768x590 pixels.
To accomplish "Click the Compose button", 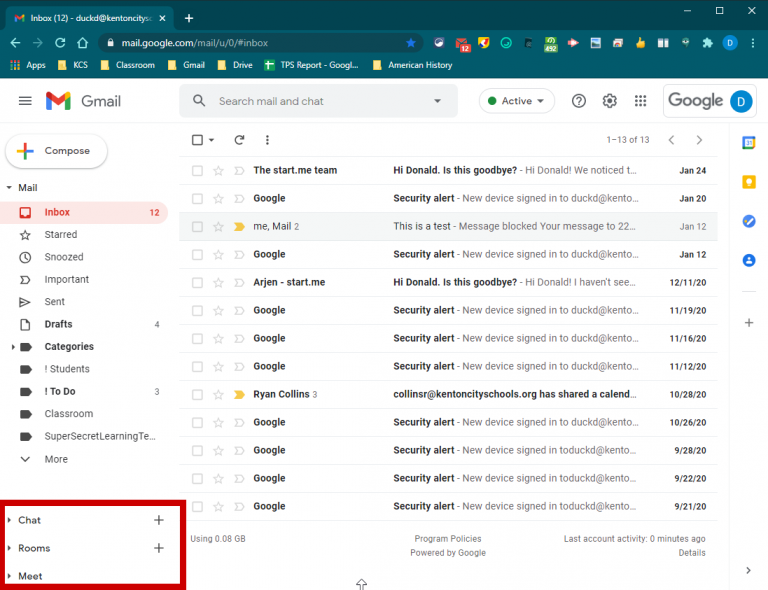I will [x=56, y=151].
